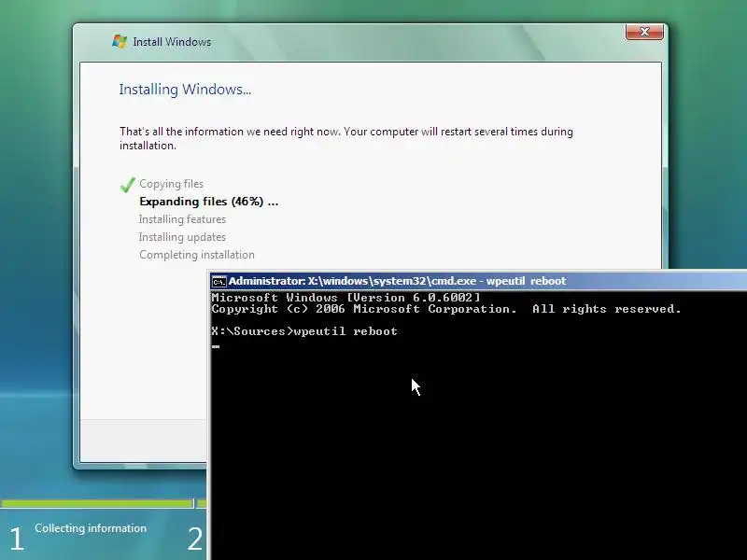Image resolution: width=747 pixels, height=560 pixels.
Task: Click the cmd.exe icon in console title bar
Action: pyautogui.click(x=219, y=282)
